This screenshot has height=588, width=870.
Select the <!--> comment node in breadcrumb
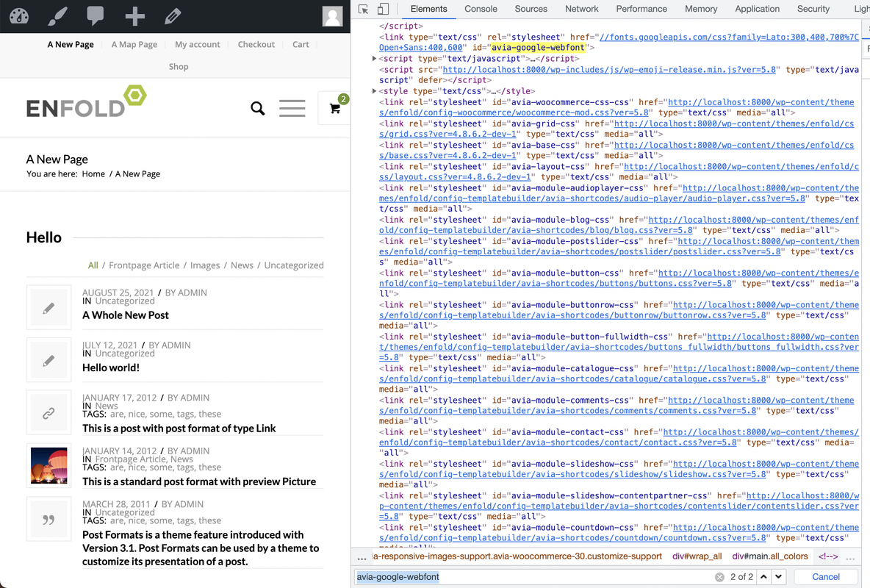click(828, 556)
